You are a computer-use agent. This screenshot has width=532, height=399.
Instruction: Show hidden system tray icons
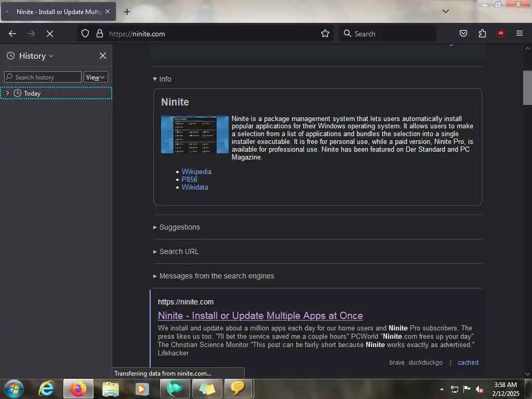point(442,389)
